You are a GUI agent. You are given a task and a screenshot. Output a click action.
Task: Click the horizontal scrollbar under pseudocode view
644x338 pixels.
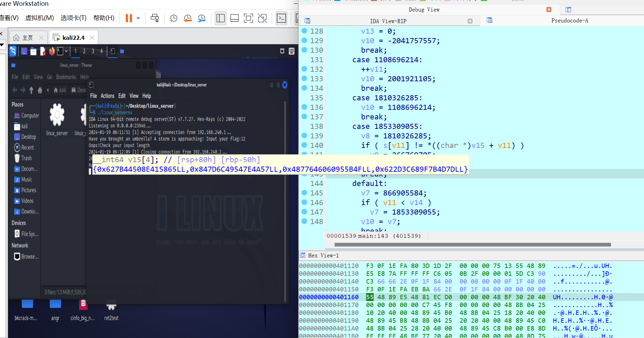pyautogui.click(x=472, y=244)
